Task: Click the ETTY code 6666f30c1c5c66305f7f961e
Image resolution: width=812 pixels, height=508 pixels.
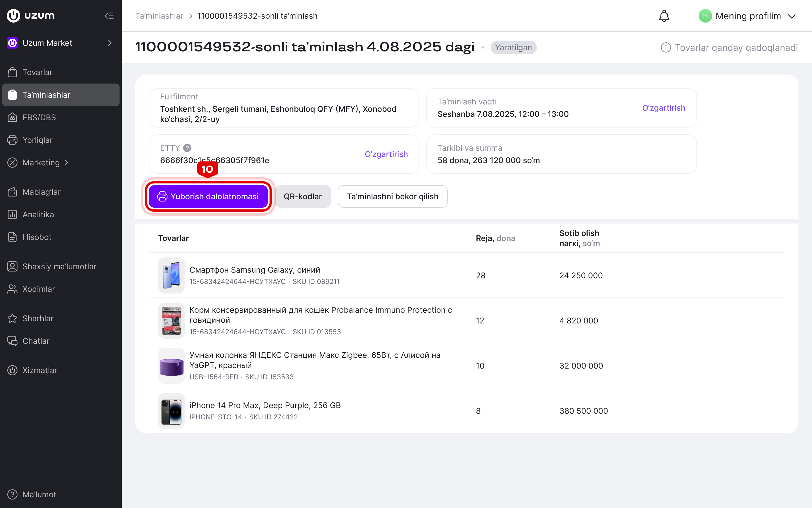Action: coord(215,160)
